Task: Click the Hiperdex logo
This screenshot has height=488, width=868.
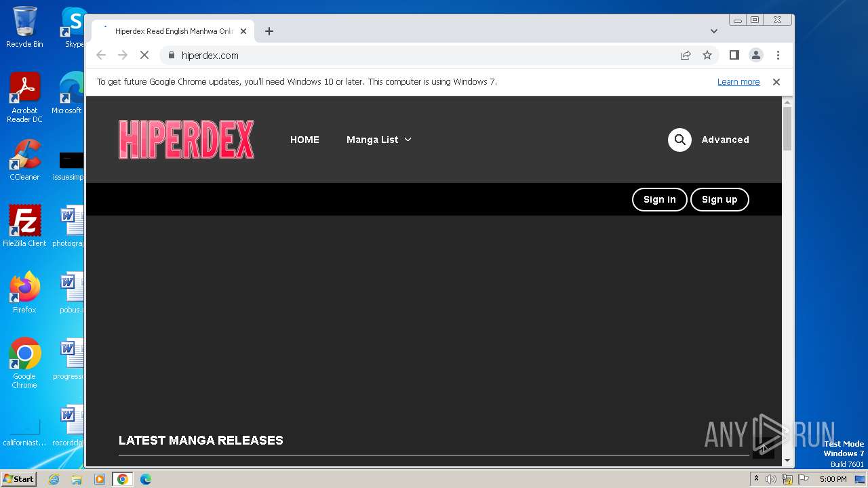Action: click(x=186, y=140)
